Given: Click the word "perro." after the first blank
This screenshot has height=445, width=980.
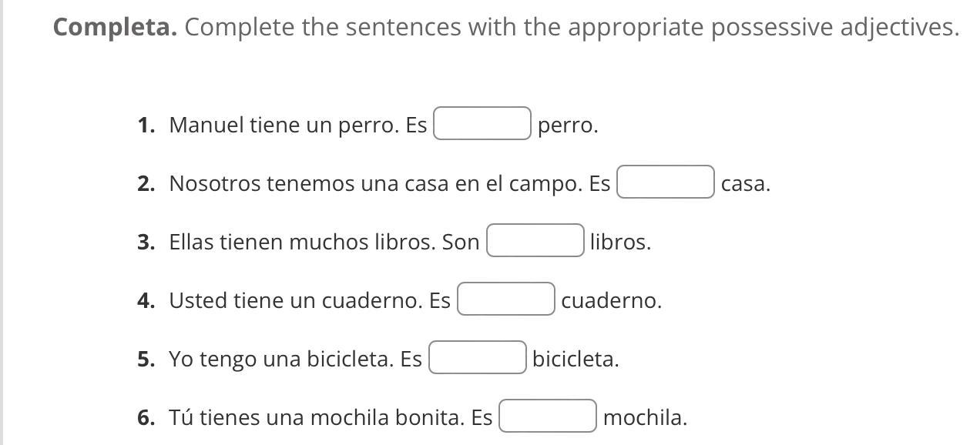Looking at the screenshot, I should click(568, 125).
